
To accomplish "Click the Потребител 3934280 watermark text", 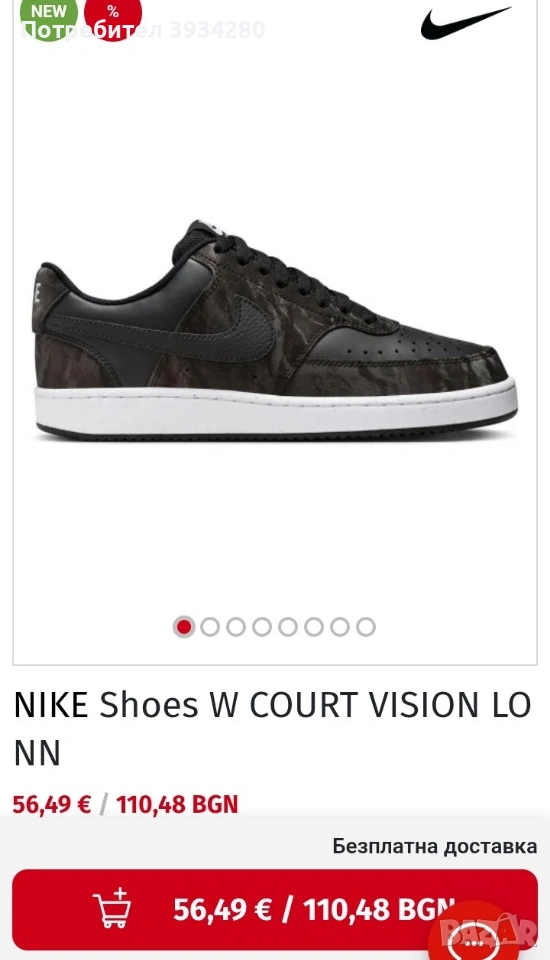I will (x=143, y=29).
